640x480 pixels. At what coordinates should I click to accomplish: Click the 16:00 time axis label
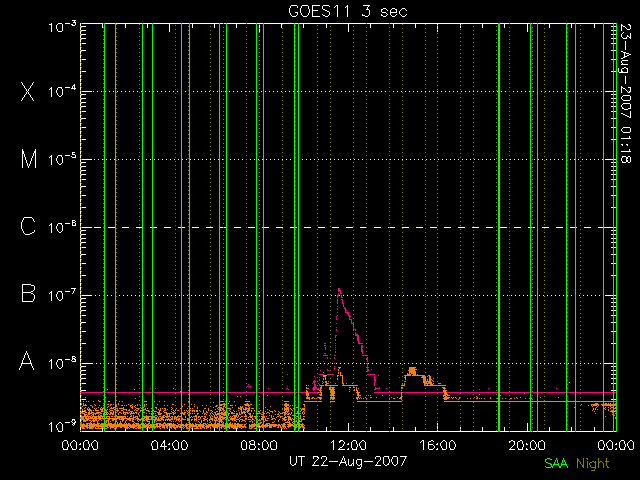tap(438, 445)
